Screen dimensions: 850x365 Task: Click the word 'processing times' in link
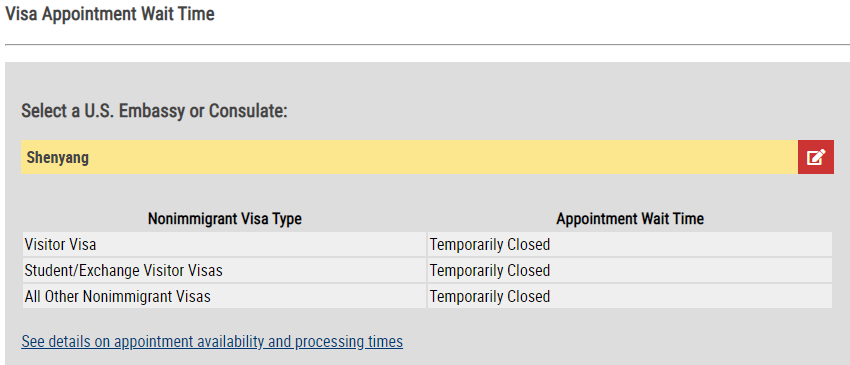(x=349, y=342)
